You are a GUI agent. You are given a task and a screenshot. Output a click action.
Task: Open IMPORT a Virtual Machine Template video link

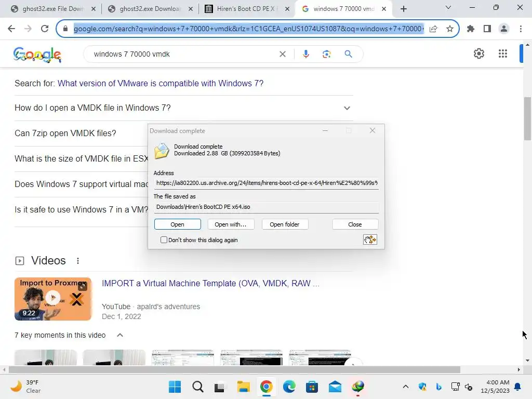pyautogui.click(x=211, y=283)
